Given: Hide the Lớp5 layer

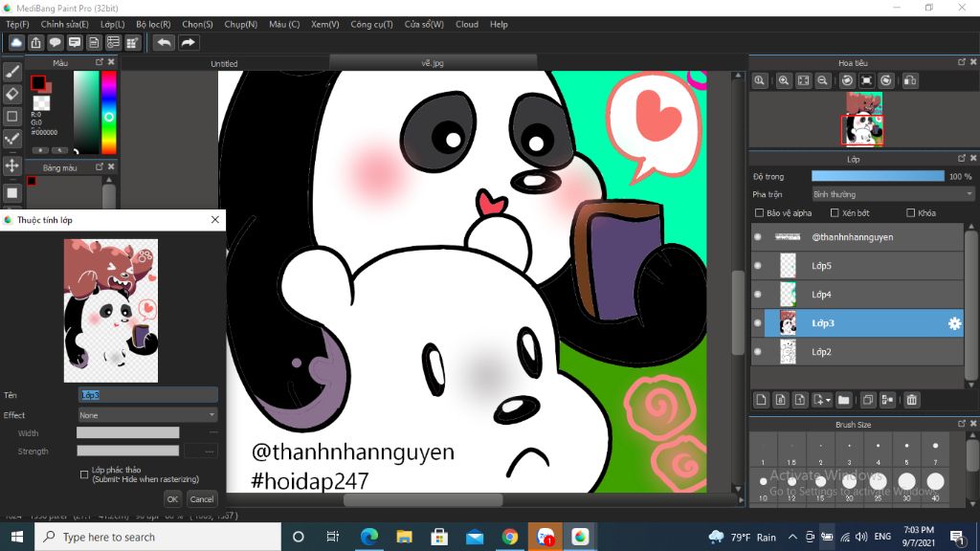Looking at the screenshot, I should [758, 266].
